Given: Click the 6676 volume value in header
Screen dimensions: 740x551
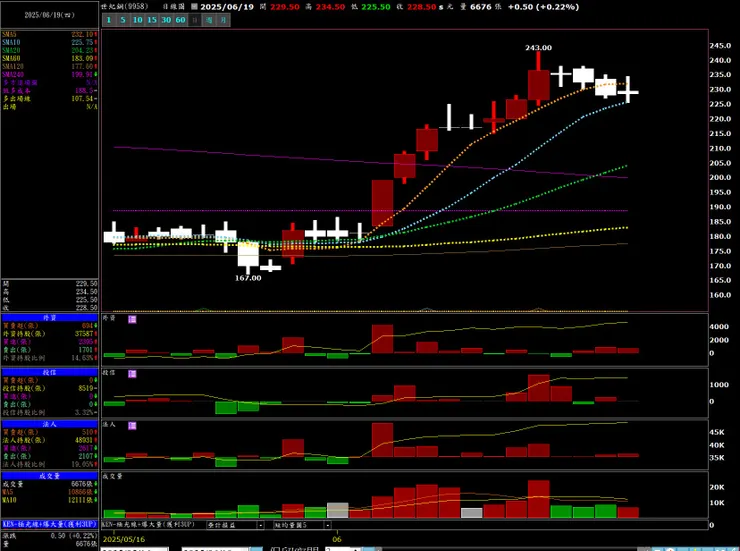Looking at the screenshot, I should [x=480, y=7].
